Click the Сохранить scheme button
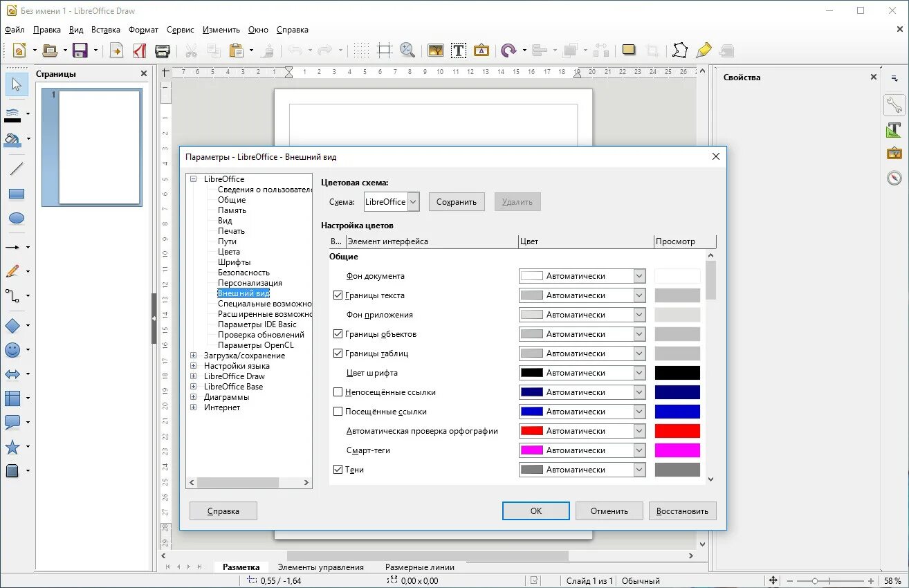Screen dimensions: 909x588 point(457,202)
